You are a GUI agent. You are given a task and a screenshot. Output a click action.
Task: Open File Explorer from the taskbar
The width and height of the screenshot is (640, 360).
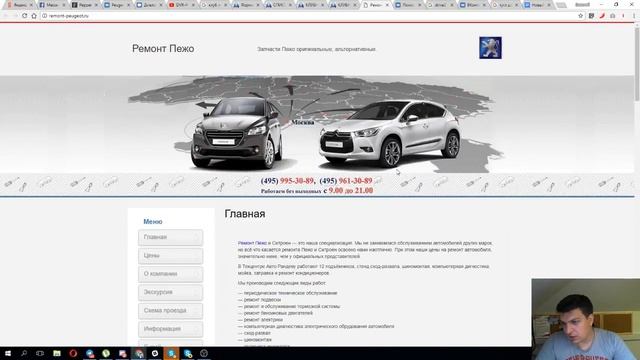(x=57, y=353)
